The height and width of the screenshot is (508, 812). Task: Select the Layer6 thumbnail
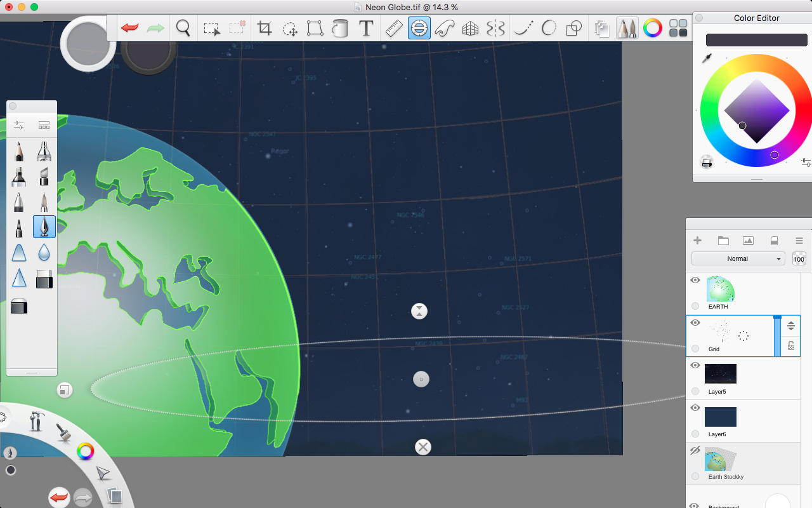(x=720, y=417)
